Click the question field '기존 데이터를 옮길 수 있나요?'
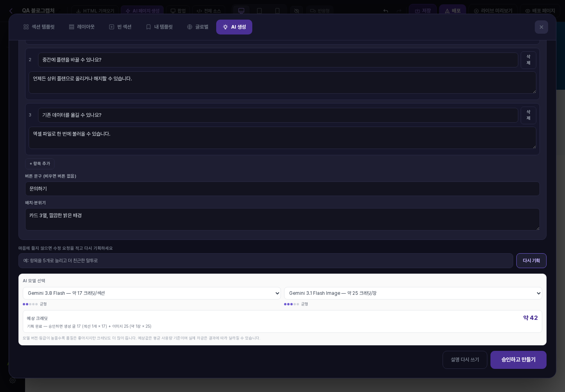Screen dimensions: 565x392 278,115
